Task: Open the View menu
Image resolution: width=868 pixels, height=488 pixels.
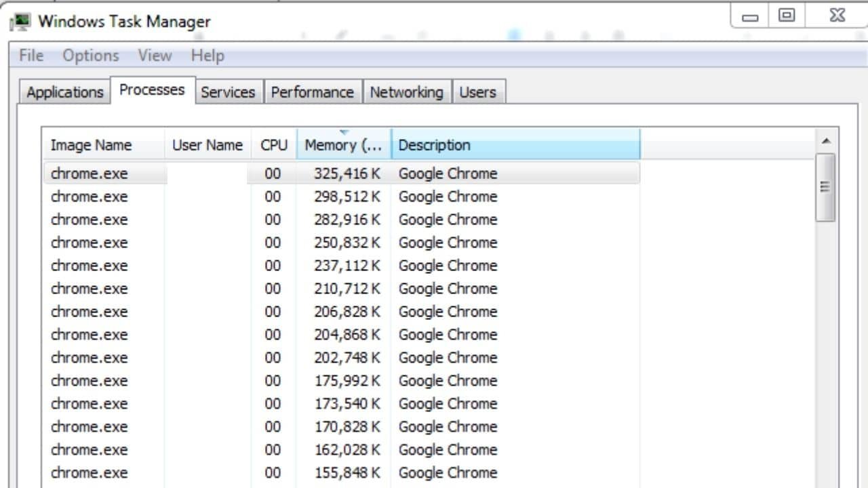Action: pos(155,56)
